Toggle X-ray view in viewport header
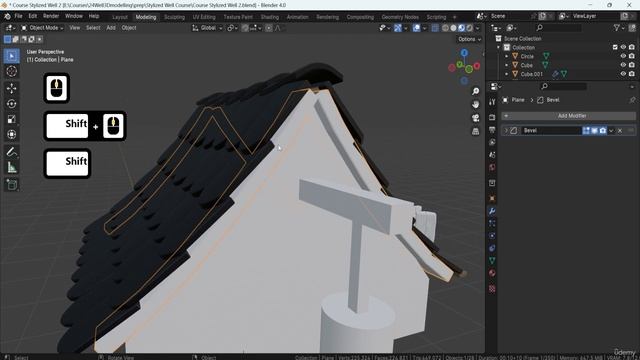 pyautogui.click(x=435, y=28)
